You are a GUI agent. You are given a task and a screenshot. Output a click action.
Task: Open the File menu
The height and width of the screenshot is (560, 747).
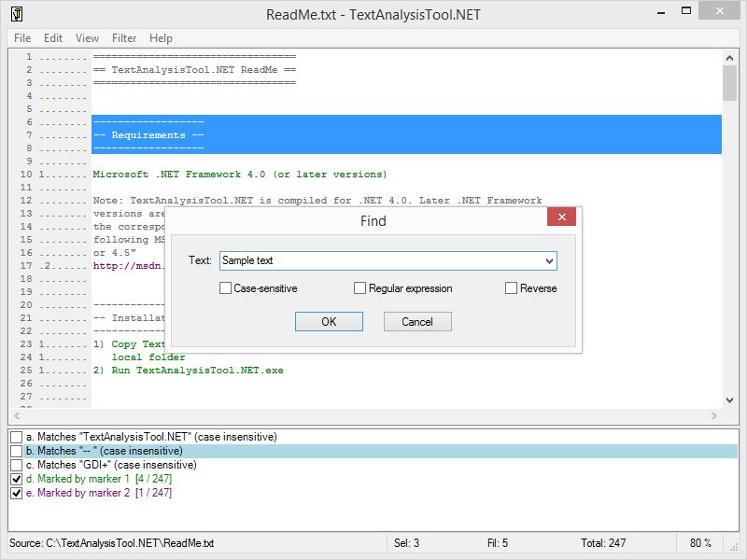coord(22,38)
